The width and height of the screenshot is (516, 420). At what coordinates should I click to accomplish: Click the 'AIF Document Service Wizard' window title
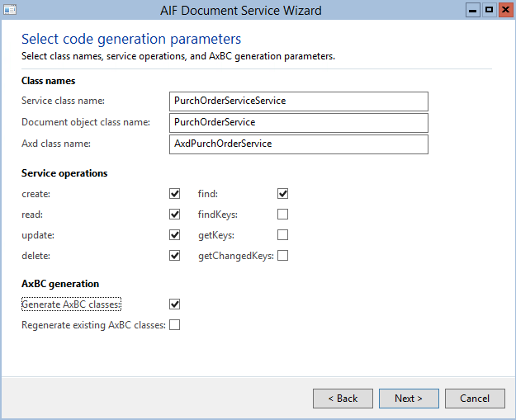tap(241, 11)
